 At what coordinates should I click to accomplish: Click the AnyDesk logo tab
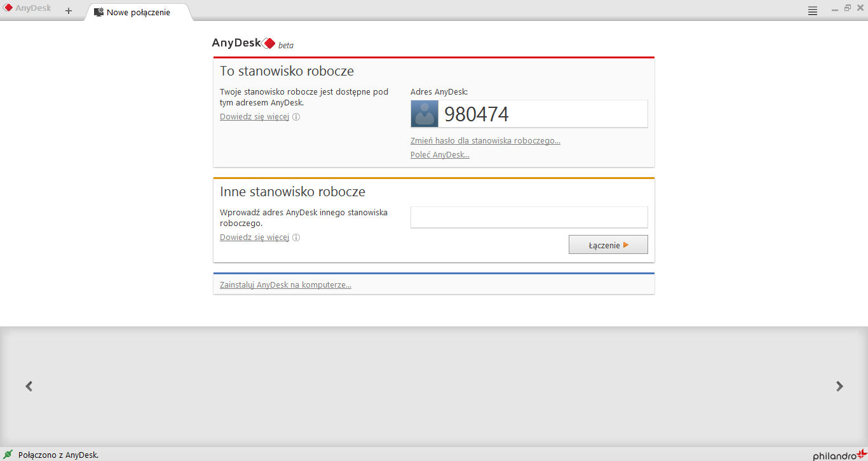click(27, 8)
